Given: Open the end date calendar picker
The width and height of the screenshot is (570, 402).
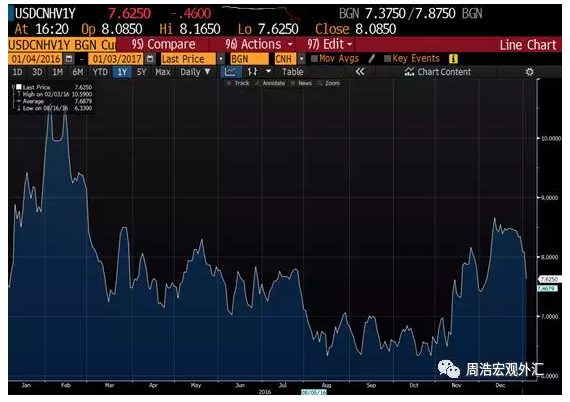Looking at the screenshot, I should tap(150, 59).
